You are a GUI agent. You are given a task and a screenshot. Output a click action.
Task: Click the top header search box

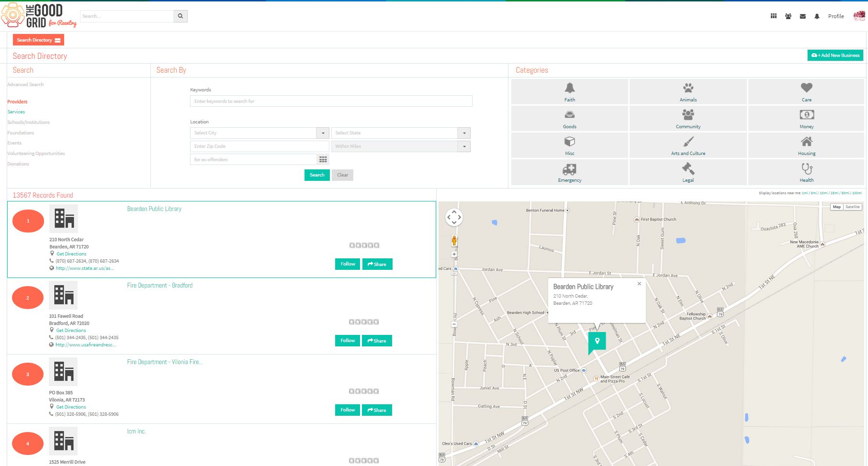(x=127, y=16)
